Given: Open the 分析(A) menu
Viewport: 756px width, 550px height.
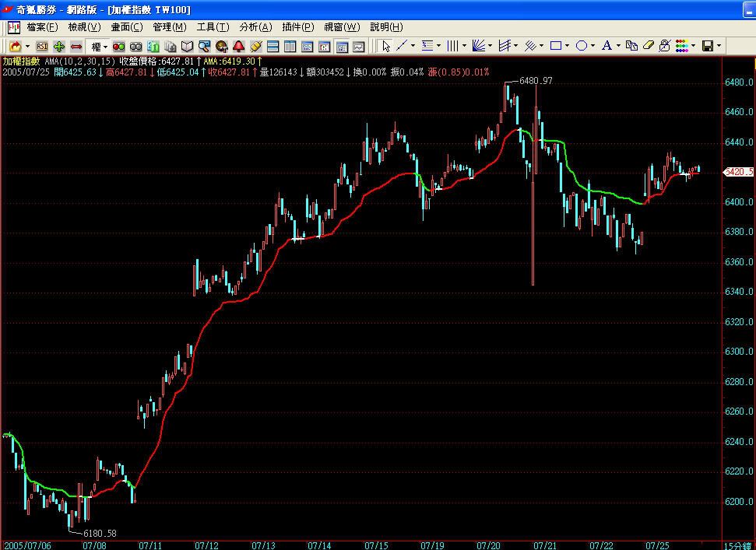Looking at the screenshot, I should [255, 27].
